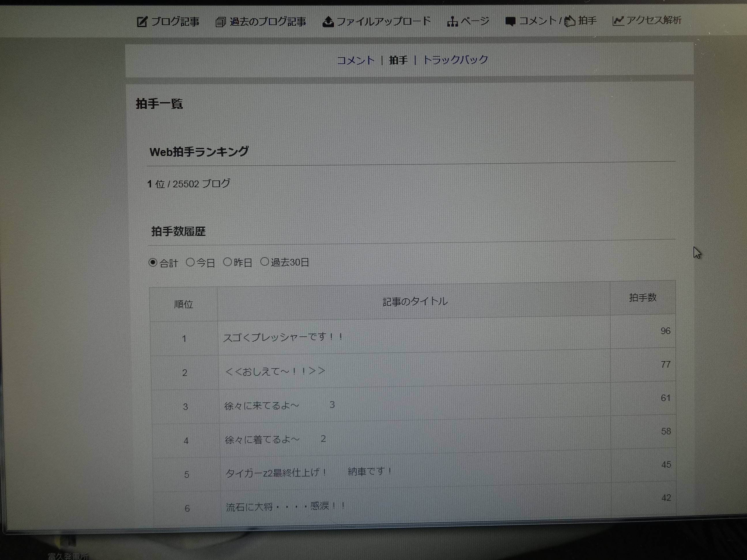Screen dimensions: 747x560
Task: Select the 昨日 radio button
Action: [228, 262]
